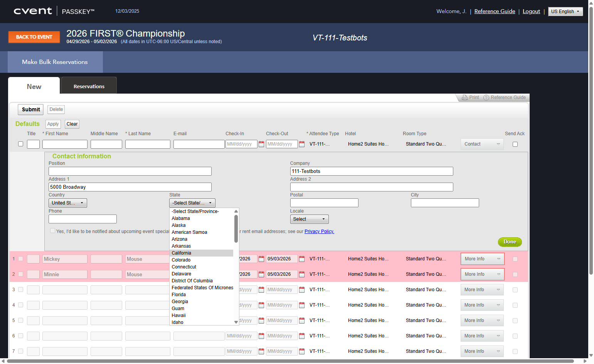Expand the Locale Select dropdown
Image resolution: width=594 pixels, height=364 pixels.
[x=310, y=219]
